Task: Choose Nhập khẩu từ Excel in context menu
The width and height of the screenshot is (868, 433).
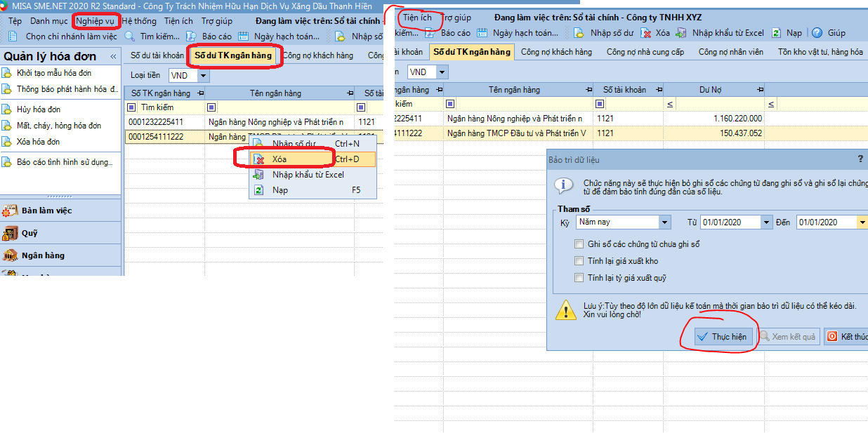Action: (x=313, y=175)
